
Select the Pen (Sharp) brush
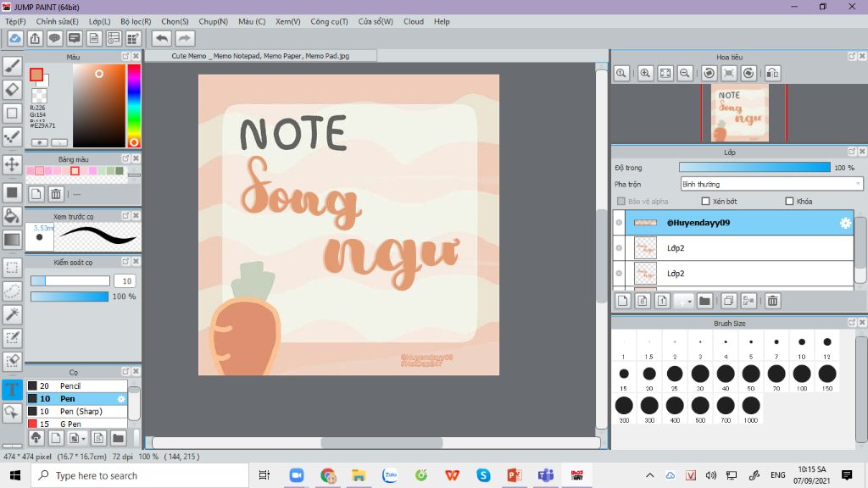pos(77,411)
